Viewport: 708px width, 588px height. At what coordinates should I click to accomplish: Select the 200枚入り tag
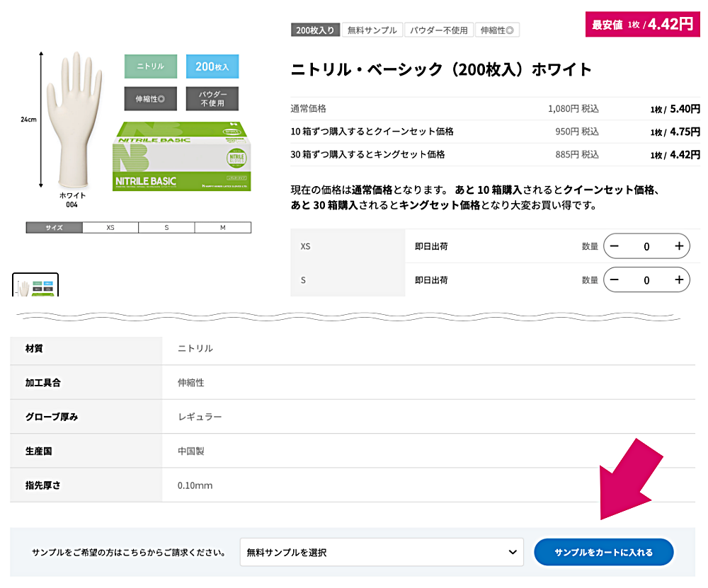pos(315,30)
